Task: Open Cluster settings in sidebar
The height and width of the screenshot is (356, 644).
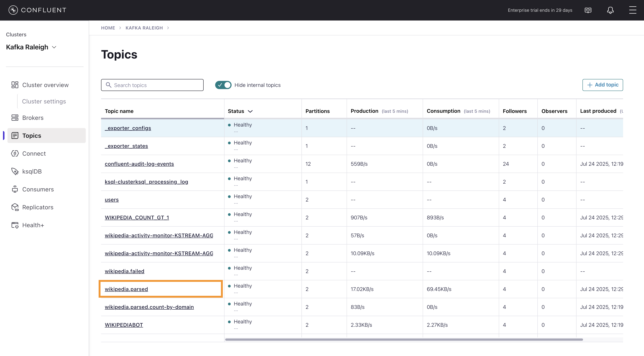Action: point(44,101)
